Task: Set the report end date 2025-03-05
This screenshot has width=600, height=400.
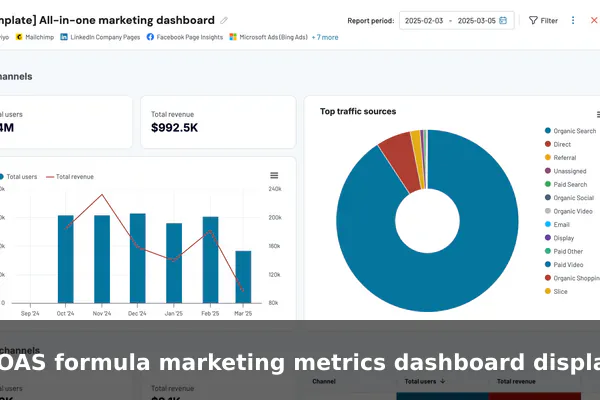Action: pos(476,21)
